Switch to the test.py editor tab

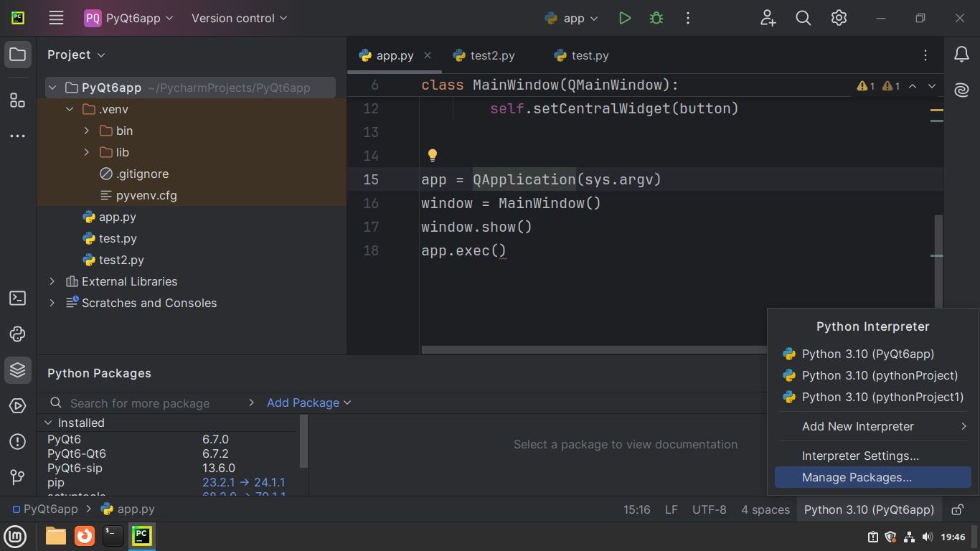pos(582,55)
